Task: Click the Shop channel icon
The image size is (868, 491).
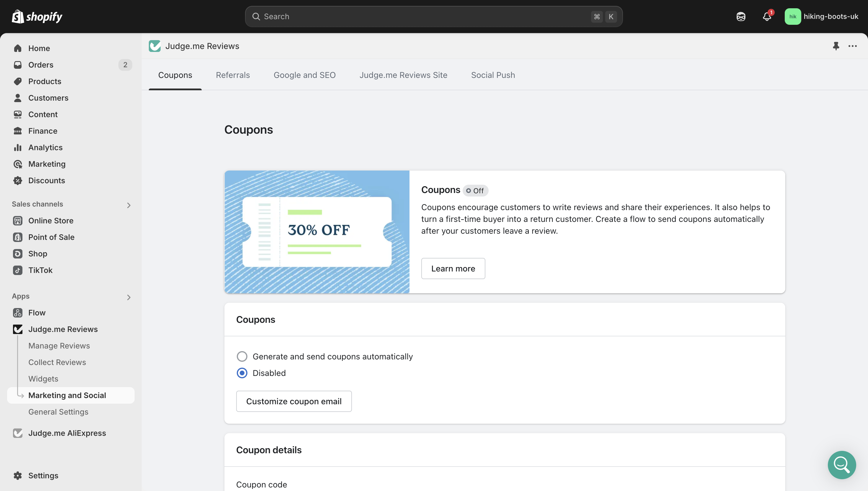Action: tap(18, 253)
